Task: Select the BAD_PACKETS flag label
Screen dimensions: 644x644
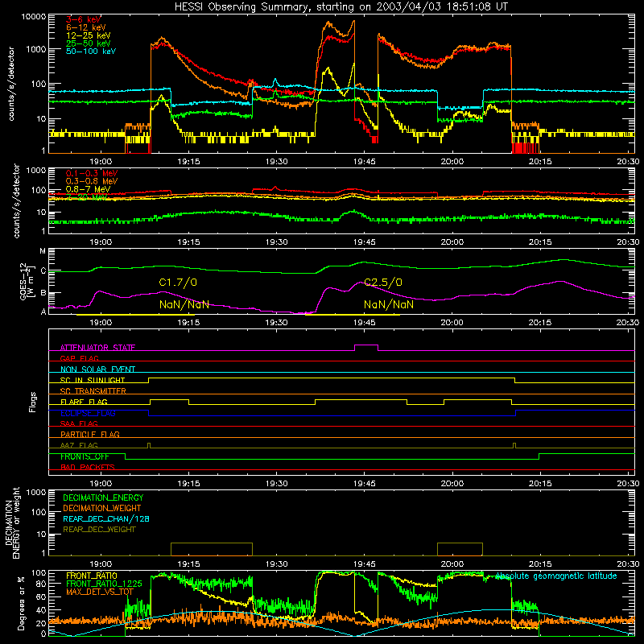Action: [x=88, y=467]
